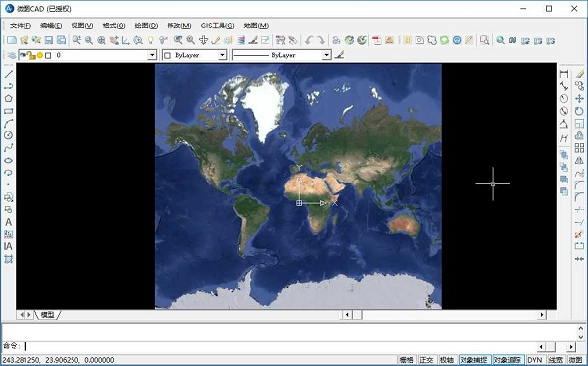Select the Circle draw tool
Viewport: 588px width, 366px height.
tap(8, 135)
